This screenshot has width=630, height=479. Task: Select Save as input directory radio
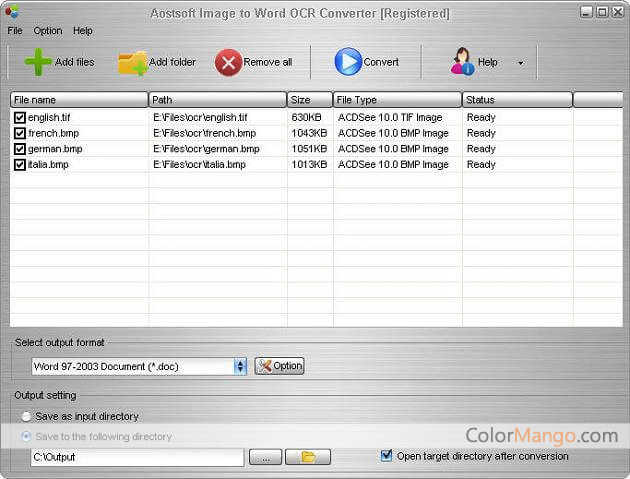[x=26, y=417]
